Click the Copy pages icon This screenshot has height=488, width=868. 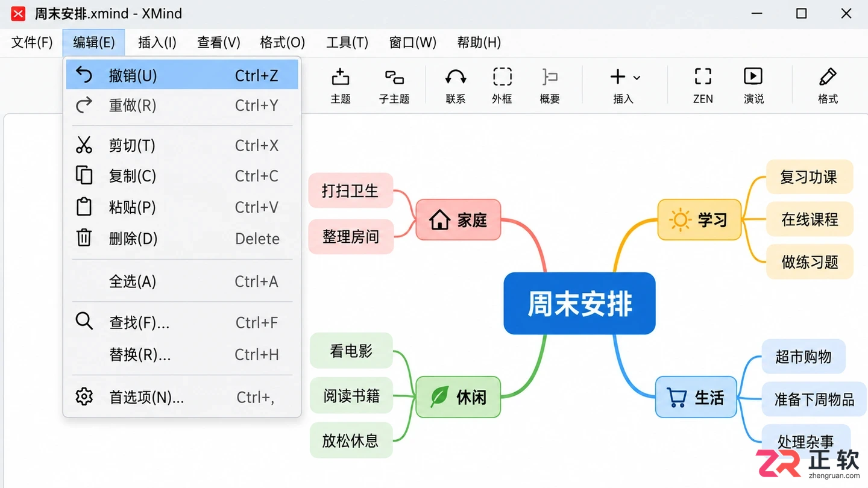click(84, 175)
